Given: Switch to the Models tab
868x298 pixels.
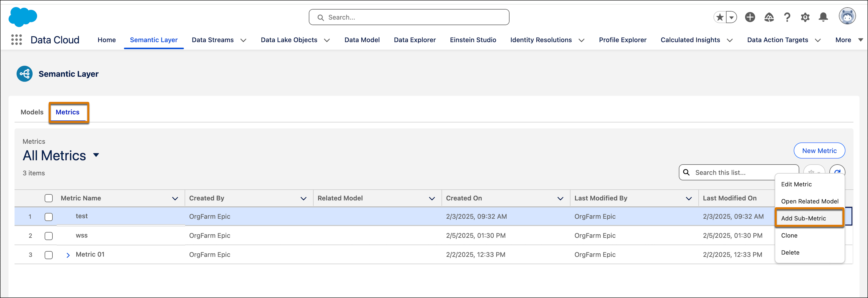Looking at the screenshot, I should point(32,112).
